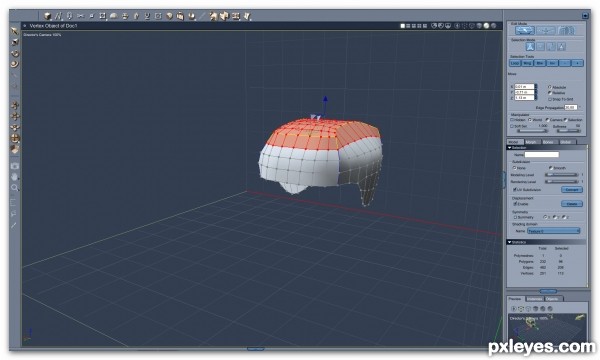Adjust the Modeling Level slider
600x360 pixels.
[561, 175]
